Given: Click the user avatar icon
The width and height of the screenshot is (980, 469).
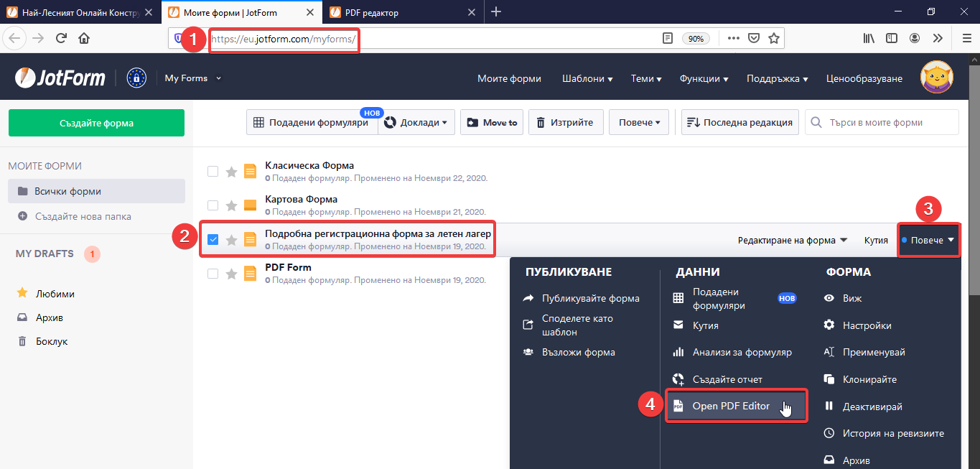Looking at the screenshot, I should tap(936, 78).
